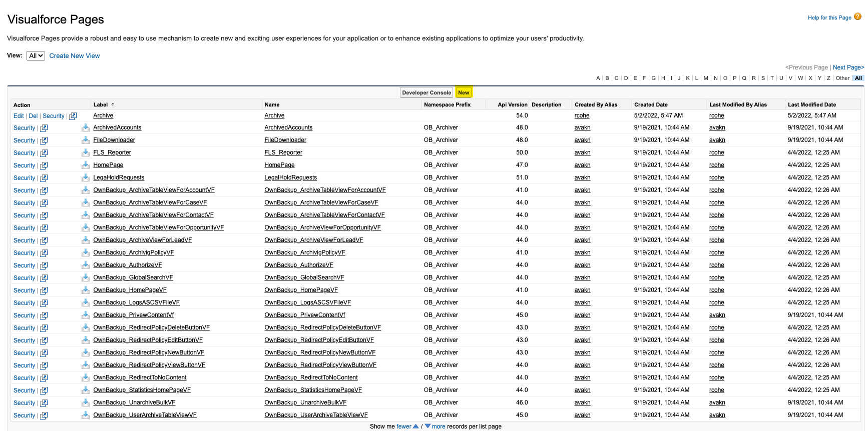Screen dimensions: 868x431
Task: Open the View dropdown set to All
Action: pyautogui.click(x=36, y=55)
